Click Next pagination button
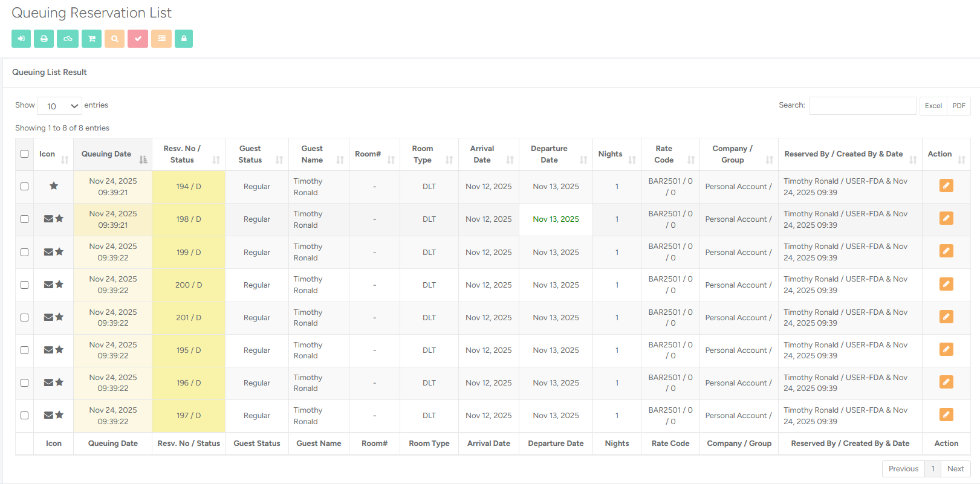Screen dimensions: 980x484 [x=955, y=469]
